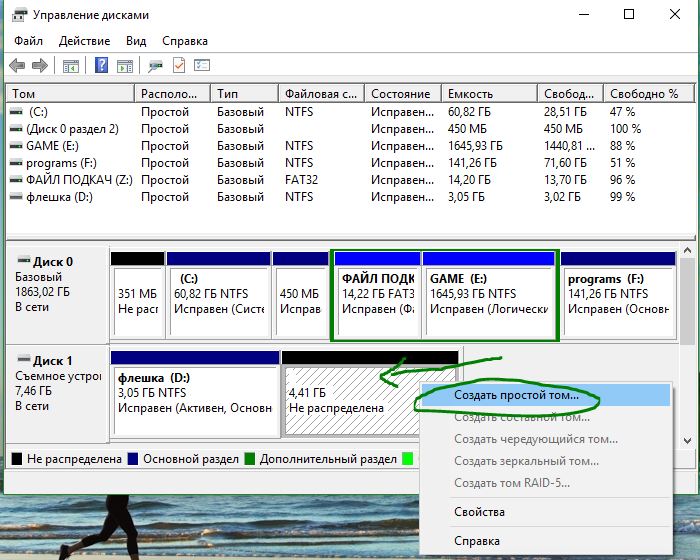Sort volume list by Емкость column
The width and height of the screenshot is (700, 560).
coord(489,94)
